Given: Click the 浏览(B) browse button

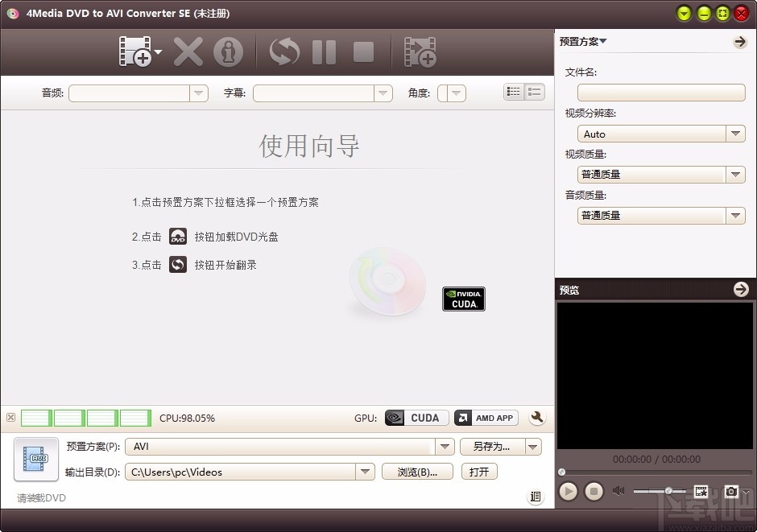Looking at the screenshot, I should 418,472.
